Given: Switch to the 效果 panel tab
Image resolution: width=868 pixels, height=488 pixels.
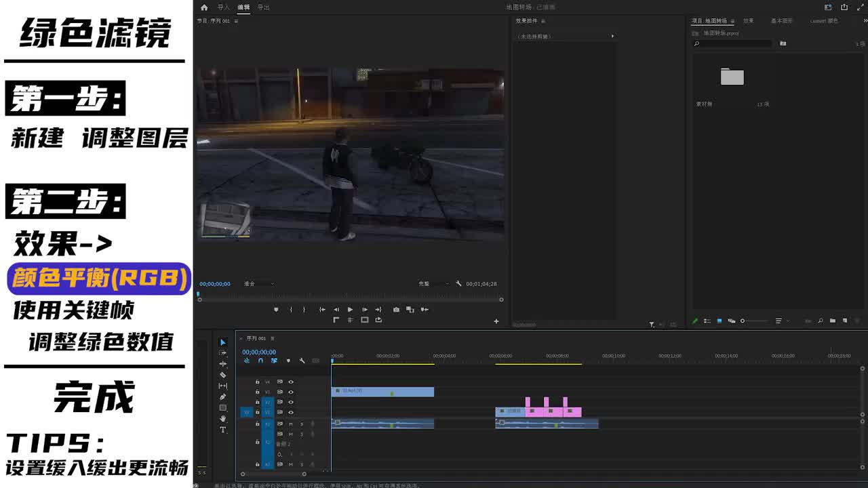Looking at the screenshot, I should 748,21.
